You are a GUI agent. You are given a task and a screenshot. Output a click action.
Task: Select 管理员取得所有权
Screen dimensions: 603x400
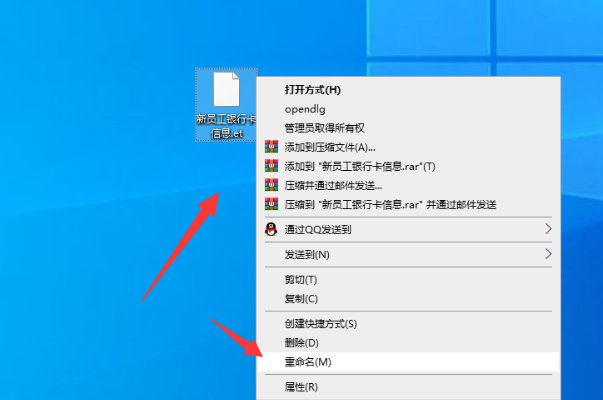pyautogui.click(x=408, y=128)
